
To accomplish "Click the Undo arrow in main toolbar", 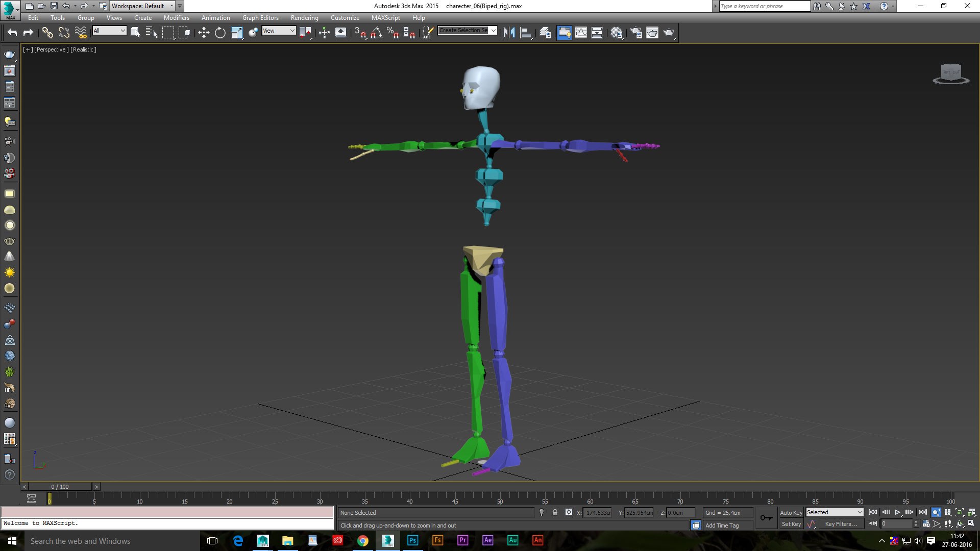I will coord(12,33).
